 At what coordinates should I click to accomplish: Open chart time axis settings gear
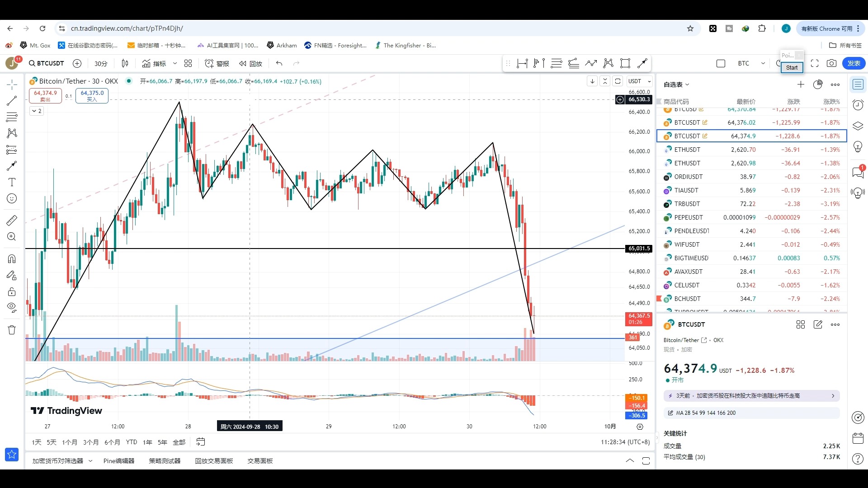coord(640,427)
